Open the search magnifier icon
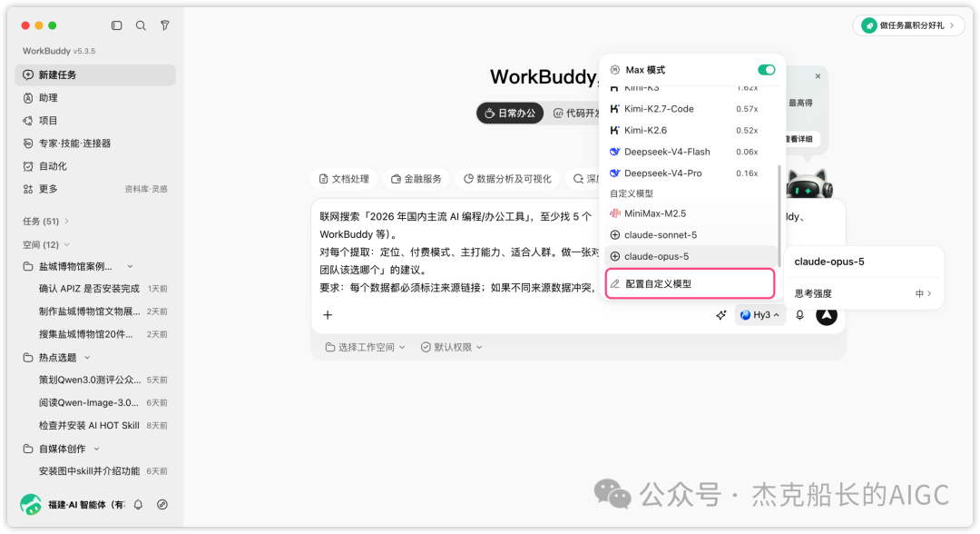980x534 pixels. coord(141,25)
